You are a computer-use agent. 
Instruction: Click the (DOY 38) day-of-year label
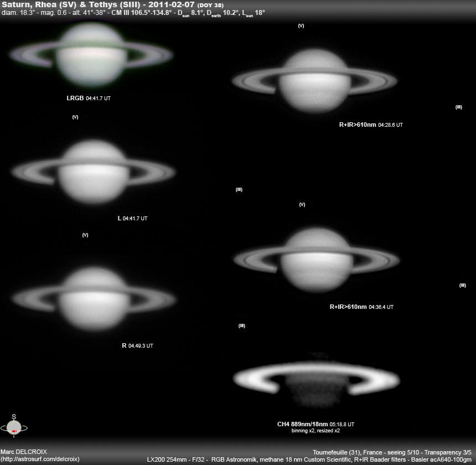coord(210,6)
